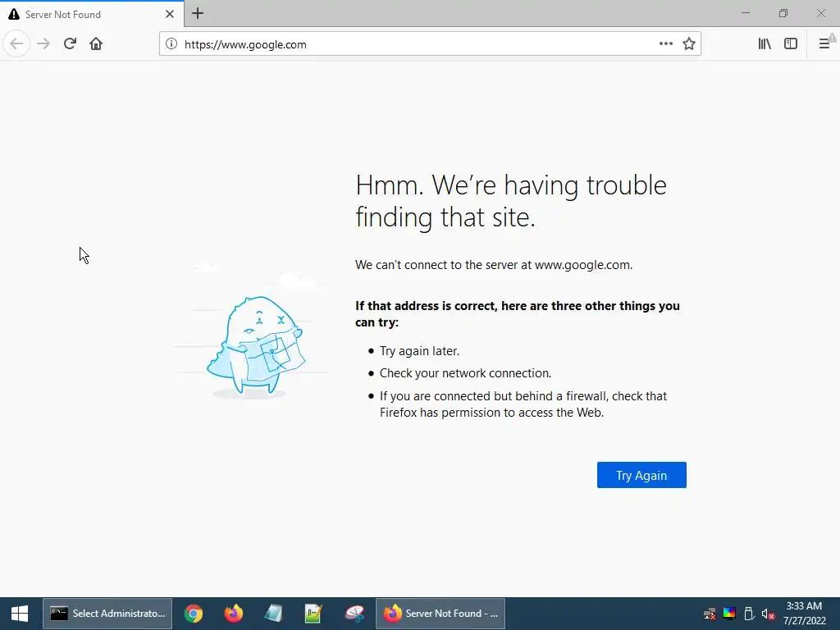Toggle the sidebar view icon
This screenshot has height=630, width=840.
[x=791, y=44]
